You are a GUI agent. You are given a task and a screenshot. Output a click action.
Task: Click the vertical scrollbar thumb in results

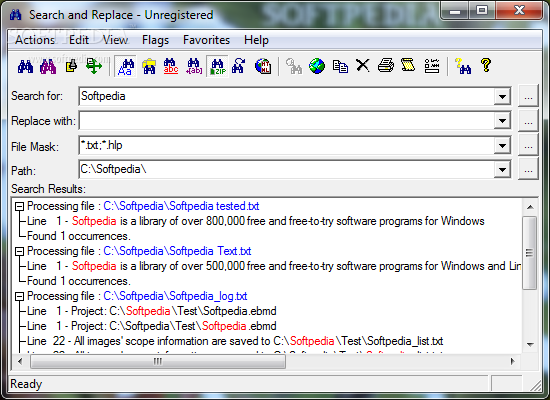(530, 253)
